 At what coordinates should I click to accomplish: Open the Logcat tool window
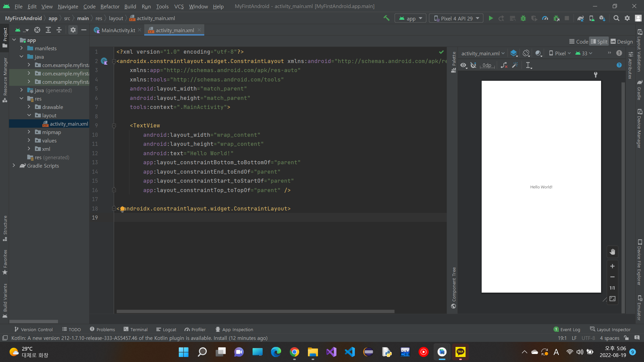click(166, 329)
